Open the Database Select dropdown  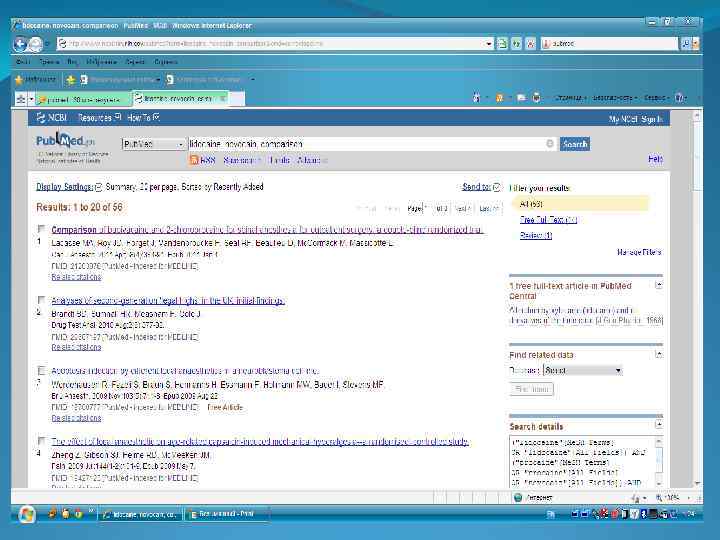(x=582, y=370)
